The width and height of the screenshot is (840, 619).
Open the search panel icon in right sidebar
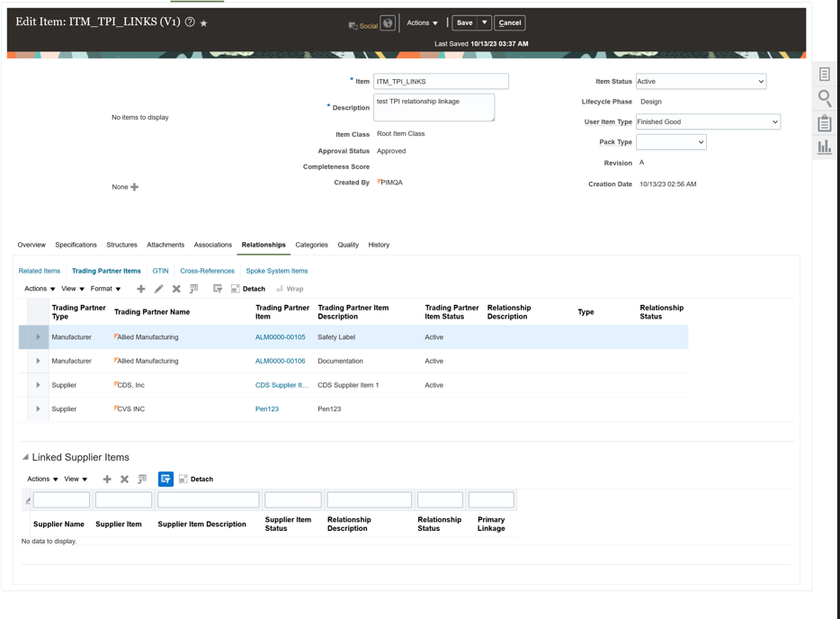click(825, 99)
